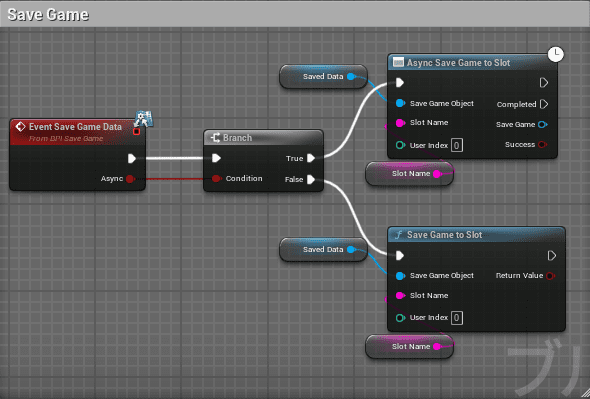Click the User Index value field on the Async node
590x399 pixels.
tap(457, 145)
